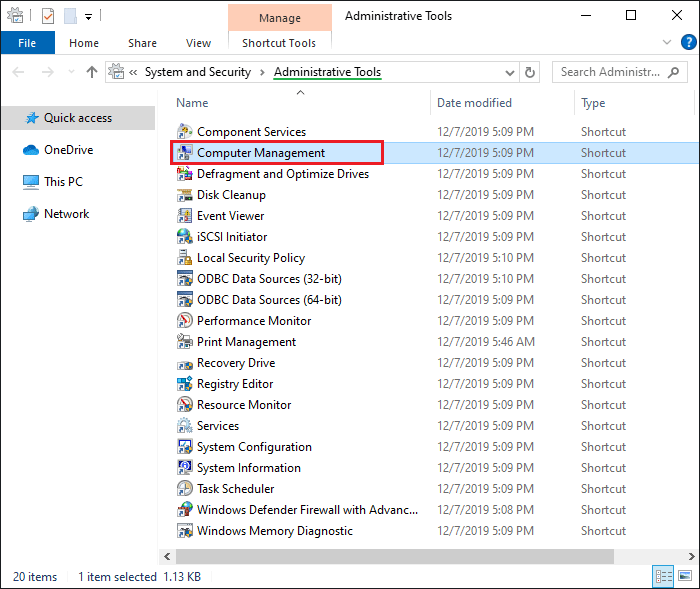Expand the System and Security breadcrumb arrow
The width and height of the screenshot is (700, 589).
tap(262, 72)
